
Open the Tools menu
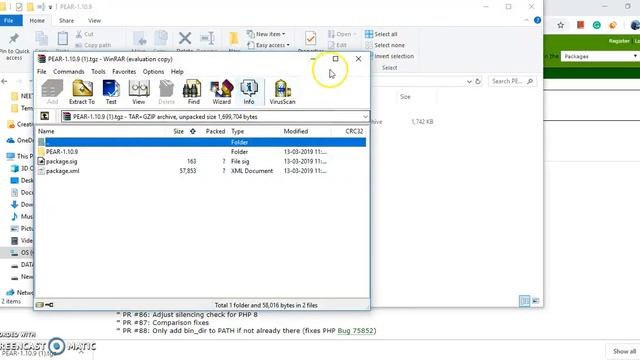coord(98,71)
